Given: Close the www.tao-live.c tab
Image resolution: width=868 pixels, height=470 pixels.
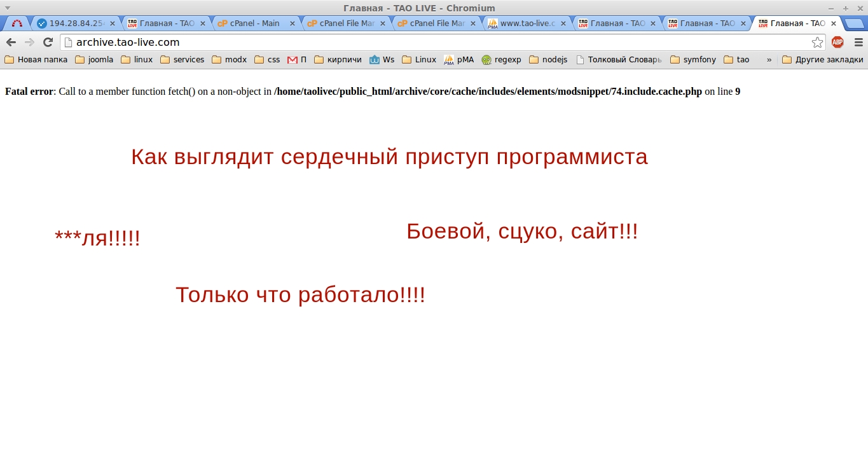Looking at the screenshot, I should [x=563, y=24].
